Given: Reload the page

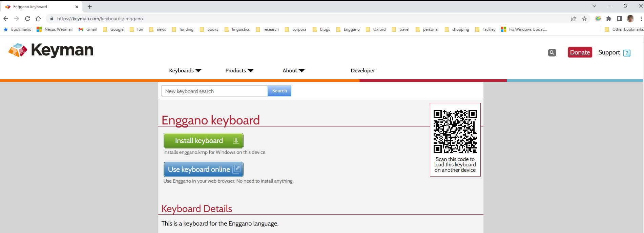Looking at the screenshot, I should (x=27, y=19).
